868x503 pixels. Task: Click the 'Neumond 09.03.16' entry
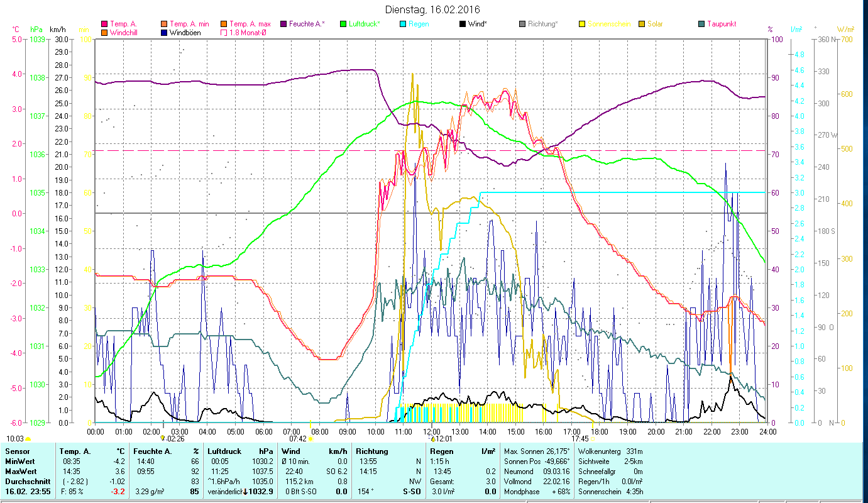click(x=537, y=472)
